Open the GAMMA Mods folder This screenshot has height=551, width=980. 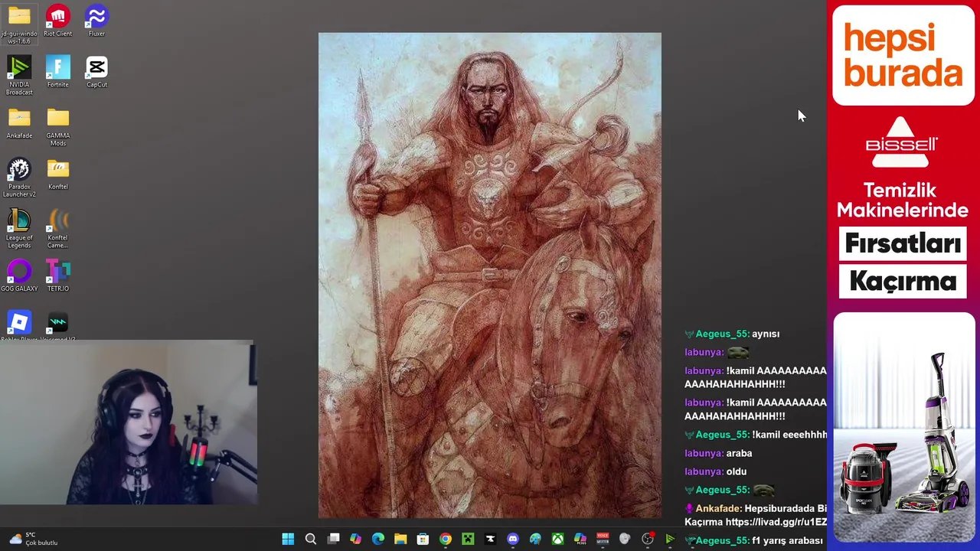click(x=57, y=127)
